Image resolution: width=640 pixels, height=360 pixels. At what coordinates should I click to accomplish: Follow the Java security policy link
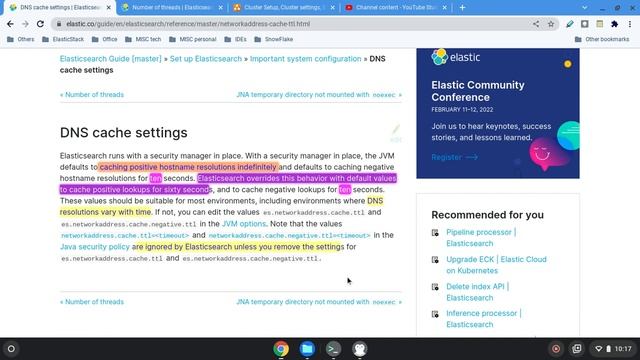(x=95, y=247)
